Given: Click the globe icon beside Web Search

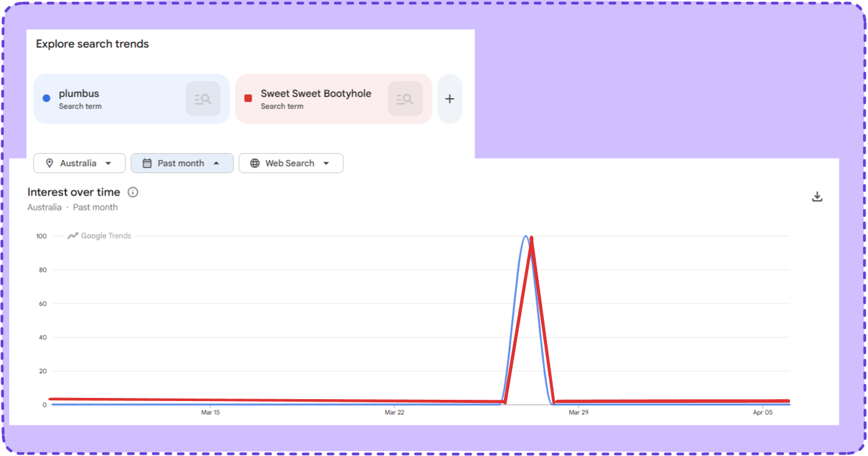Looking at the screenshot, I should (x=255, y=163).
